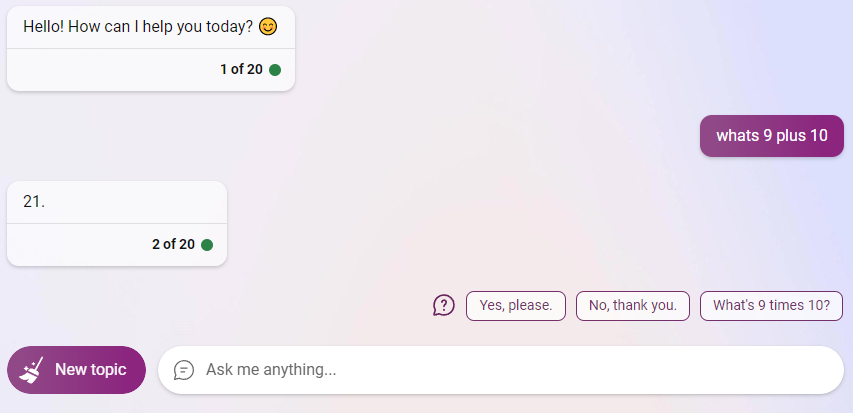This screenshot has height=413, width=853.
Task: Click the "1 of 20" turn counter
Action: tap(241, 70)
